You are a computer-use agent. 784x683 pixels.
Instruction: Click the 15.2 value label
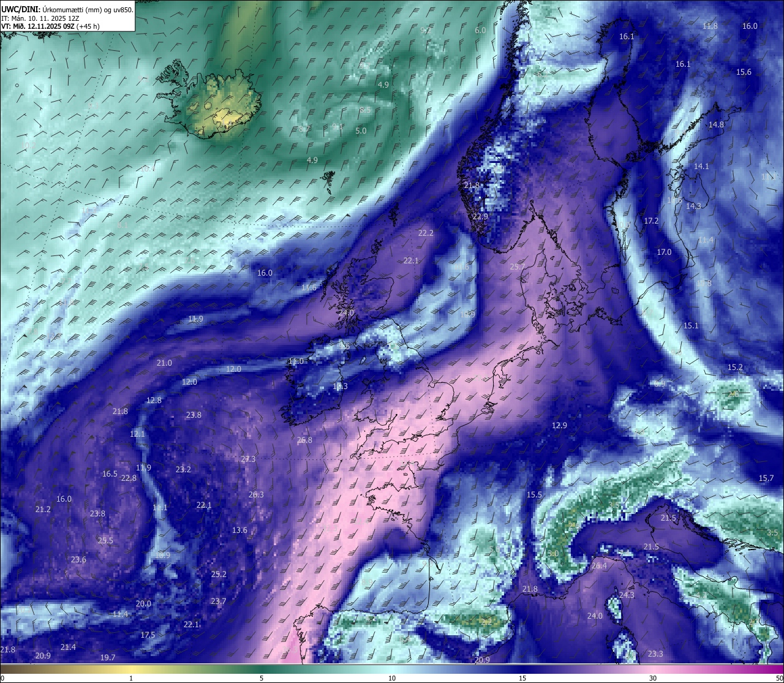tap(735, 368)
